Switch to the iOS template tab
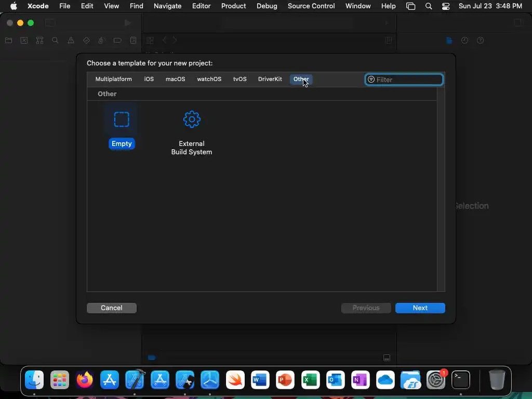532x399 pixels. (x=149, y=79)
